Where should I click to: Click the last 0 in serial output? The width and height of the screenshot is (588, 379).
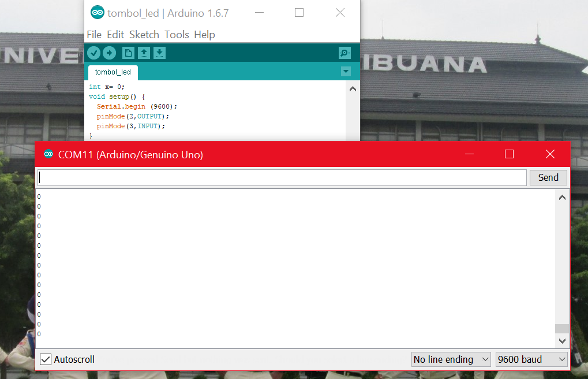click(x=39, y=334)
